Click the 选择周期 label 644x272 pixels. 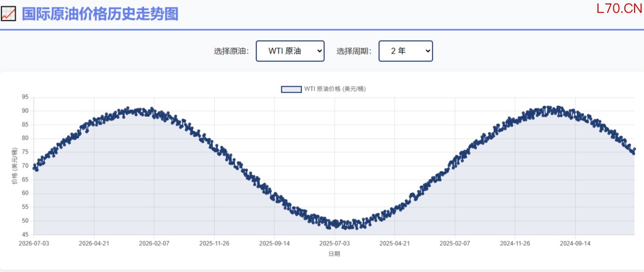[354, 51]
